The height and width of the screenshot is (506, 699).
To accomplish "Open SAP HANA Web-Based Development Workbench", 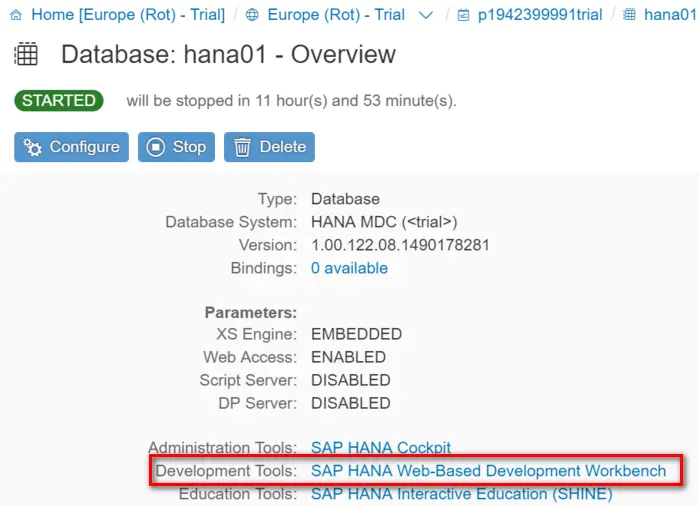I will pos(489,471).
